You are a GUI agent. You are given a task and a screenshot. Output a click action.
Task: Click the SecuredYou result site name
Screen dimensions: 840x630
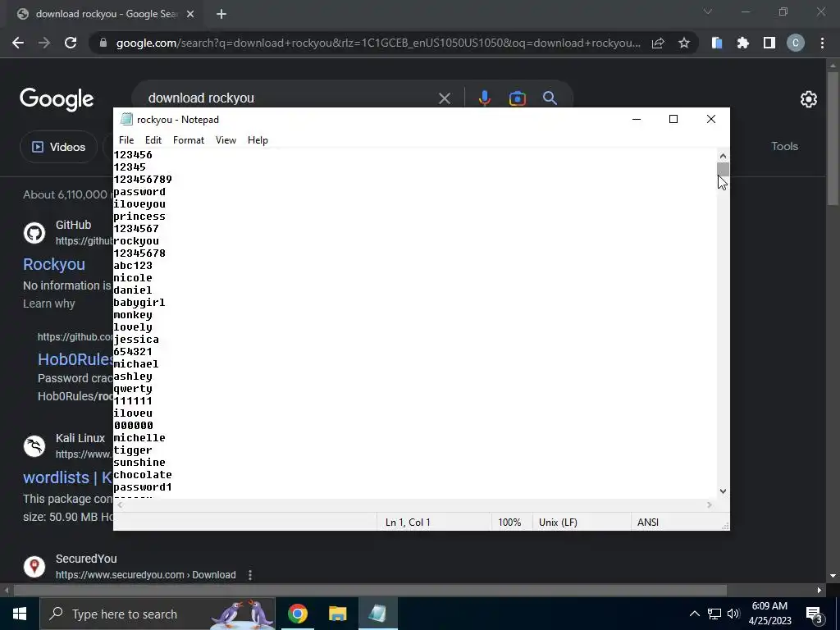[x=86, y=559]
